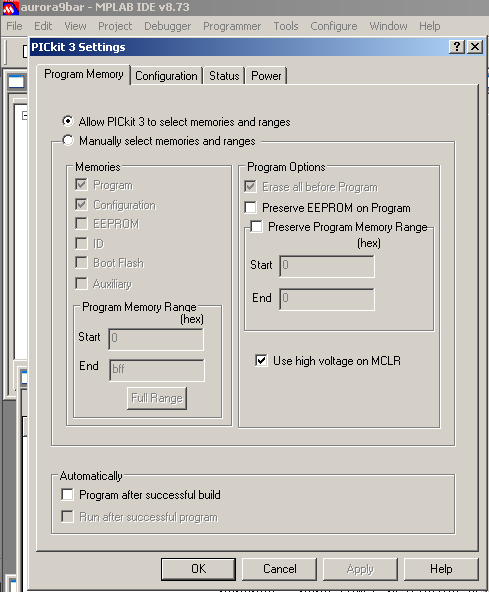489x592 pixels.
Task: Enable Preserve Program Memory Range
Action: click(x=256, y=227)
